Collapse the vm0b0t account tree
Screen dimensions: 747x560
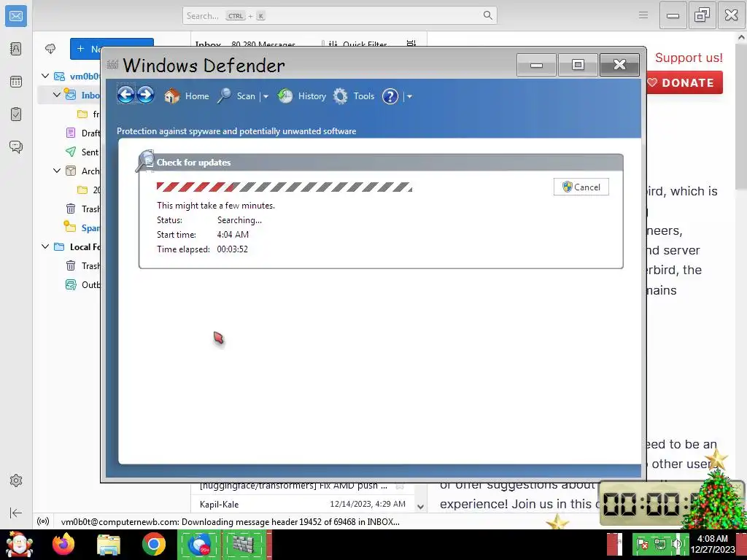click(x=45, y=76)
